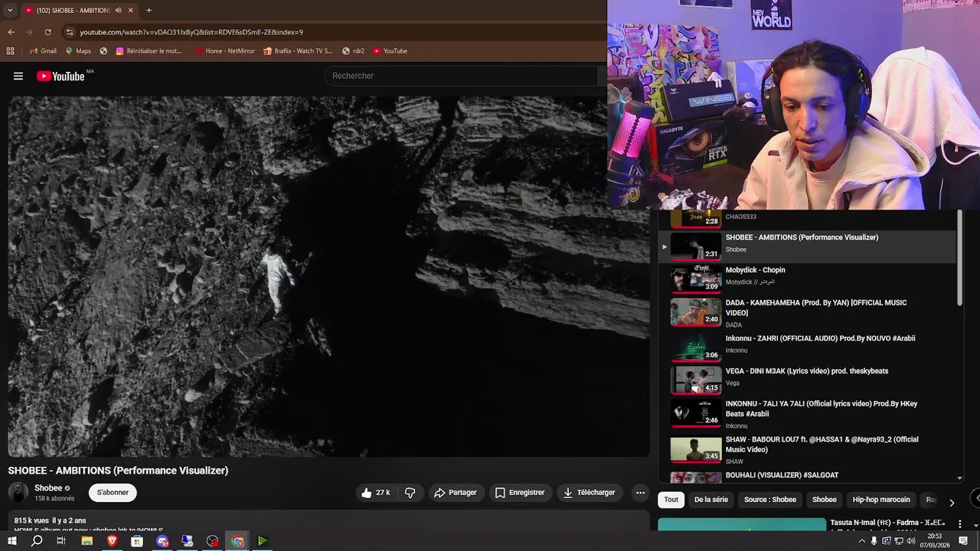Dislike the video with the thumbs-down
This screenshot has height=551, width=980.
point(410,493)
